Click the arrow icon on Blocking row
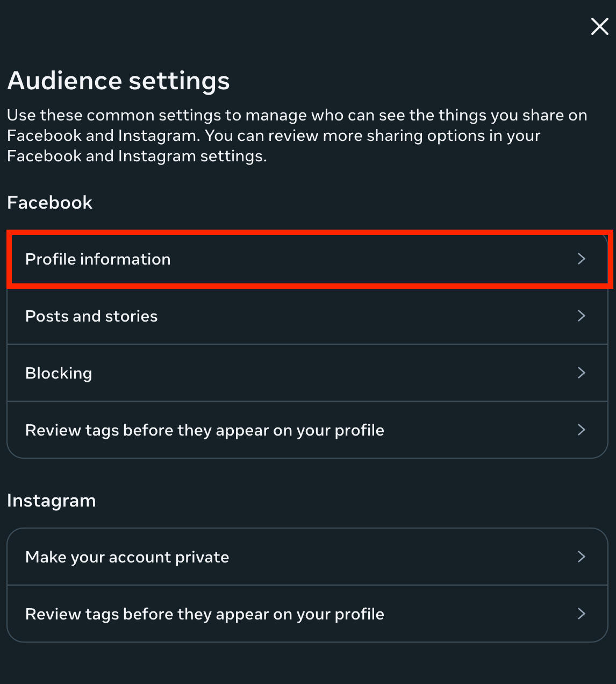 click(581, 373)
